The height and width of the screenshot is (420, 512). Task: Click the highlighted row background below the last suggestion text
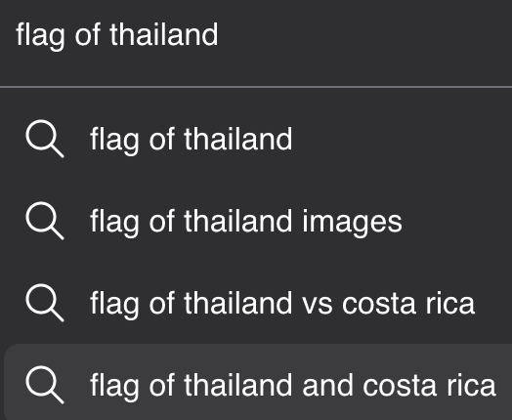(x=258, y=412)
